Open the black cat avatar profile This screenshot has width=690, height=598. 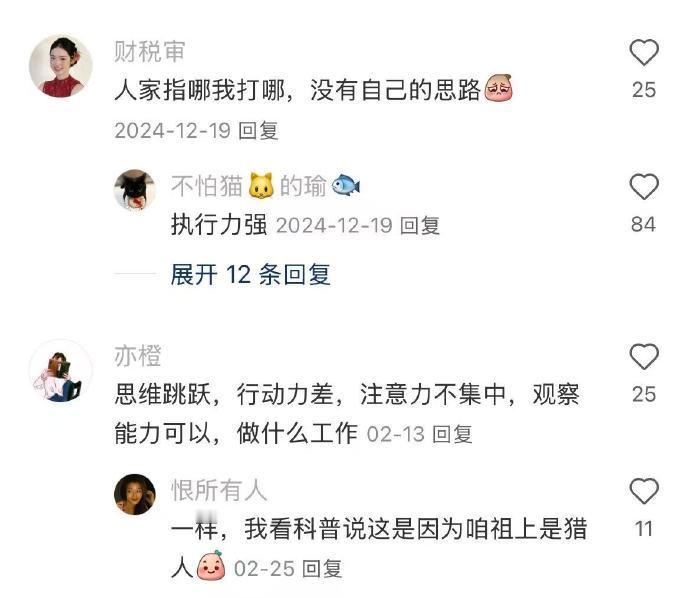(x=135, y=190)
